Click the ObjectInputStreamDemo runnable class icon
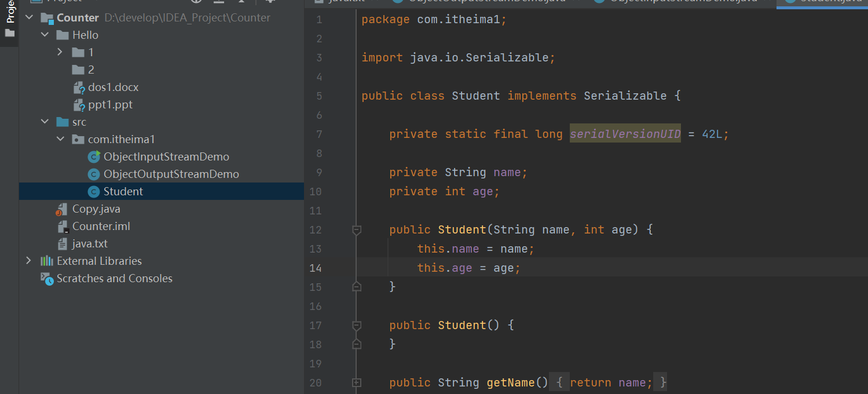Image resolution: width=868 pixels, height=394 pixels. (94, 157)
